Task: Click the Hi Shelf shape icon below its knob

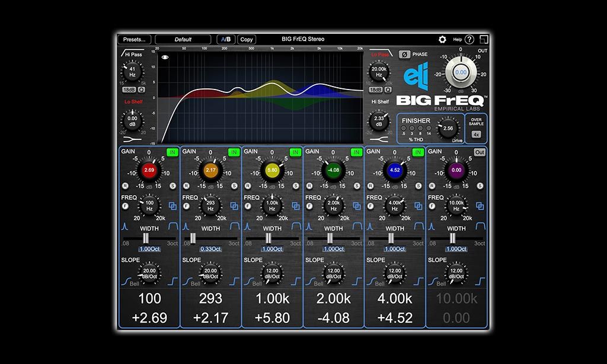Action: [x=379, y=139]
